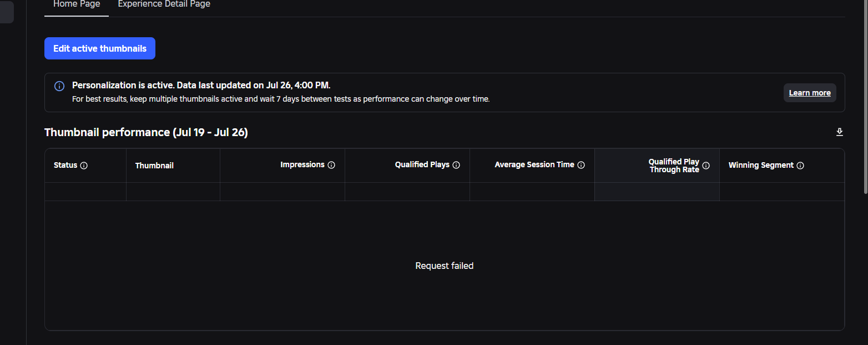Select the Qualified Plays column header
The width and height of the screenshot is (868, 345).
422,165
